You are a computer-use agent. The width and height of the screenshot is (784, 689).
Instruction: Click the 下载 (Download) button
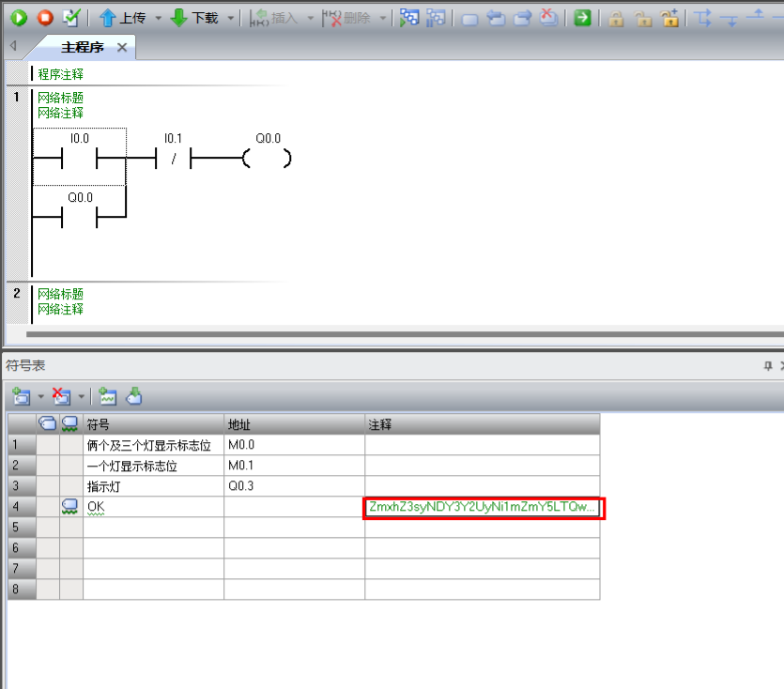[194, 18]
